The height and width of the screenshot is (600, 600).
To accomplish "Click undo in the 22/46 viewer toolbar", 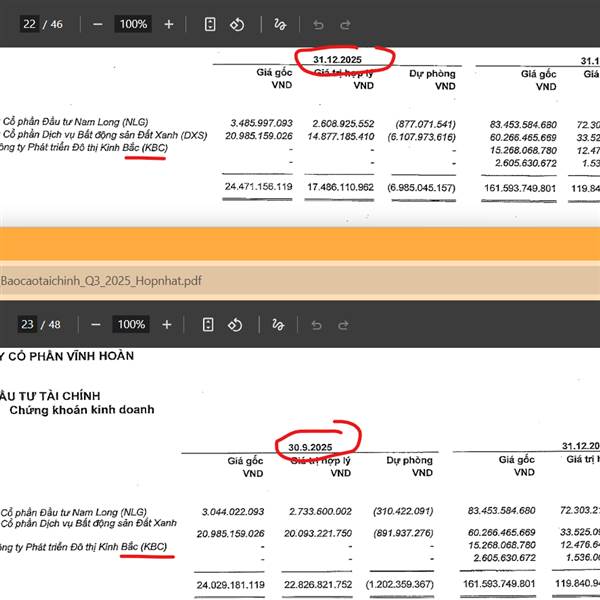I will pos(319,24).
